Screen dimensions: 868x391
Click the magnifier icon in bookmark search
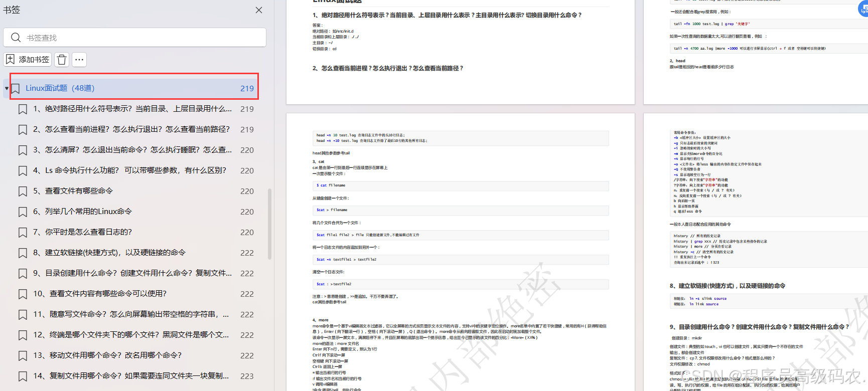[16, 38]
